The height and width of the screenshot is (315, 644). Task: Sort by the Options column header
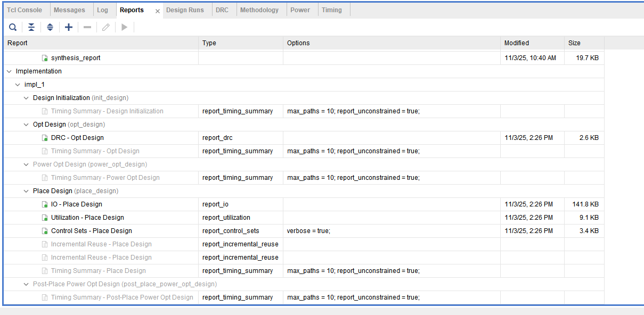[x=392, y=43]
